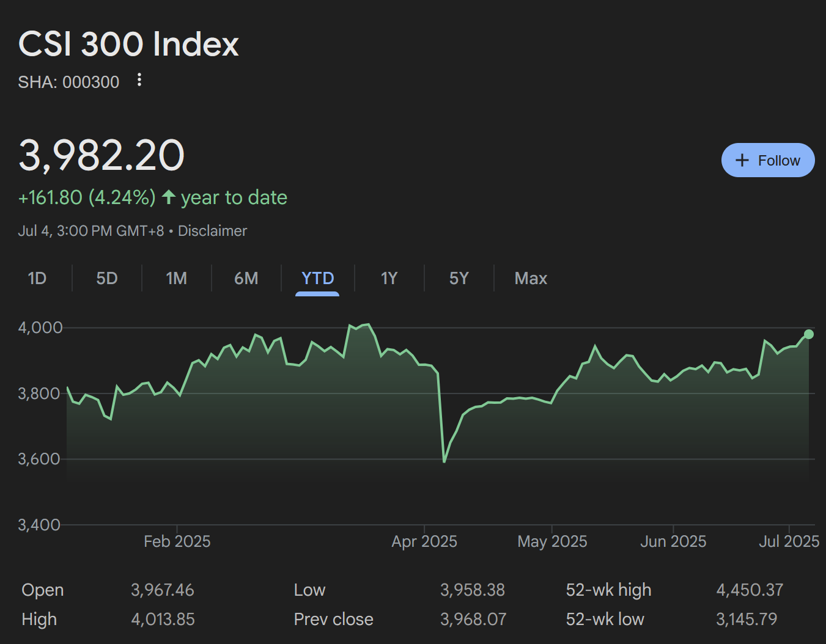Click the May 2025 axis label
The image size is (826, 644).
point(552,541)
